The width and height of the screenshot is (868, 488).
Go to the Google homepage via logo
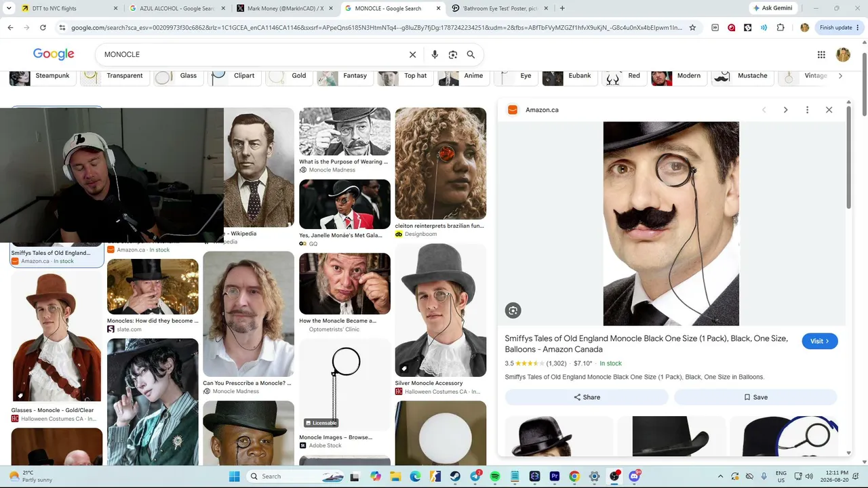[x=54, y=54]
